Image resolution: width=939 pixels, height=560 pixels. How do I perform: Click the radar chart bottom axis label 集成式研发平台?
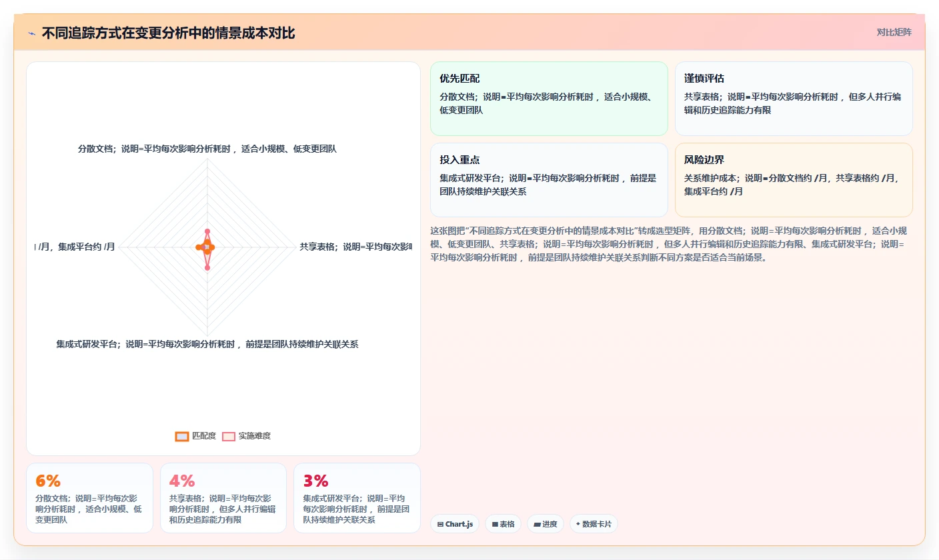[x=207, y=344]
